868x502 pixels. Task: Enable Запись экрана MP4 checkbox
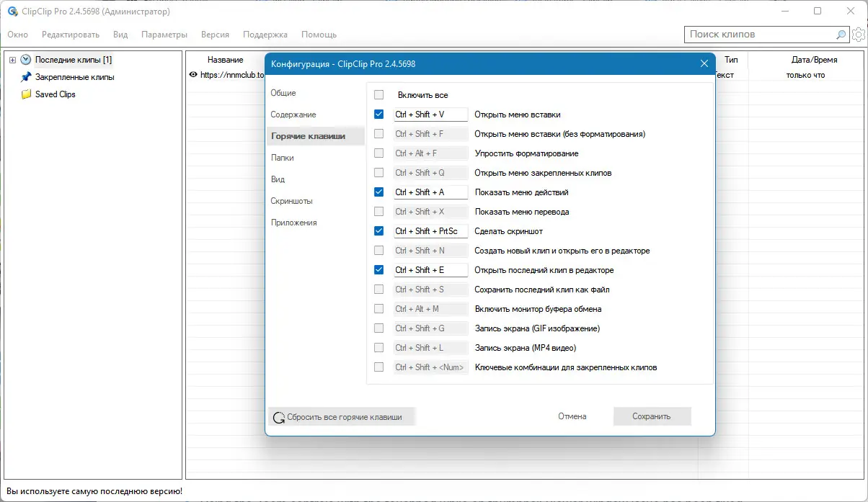tap(379, 348)
